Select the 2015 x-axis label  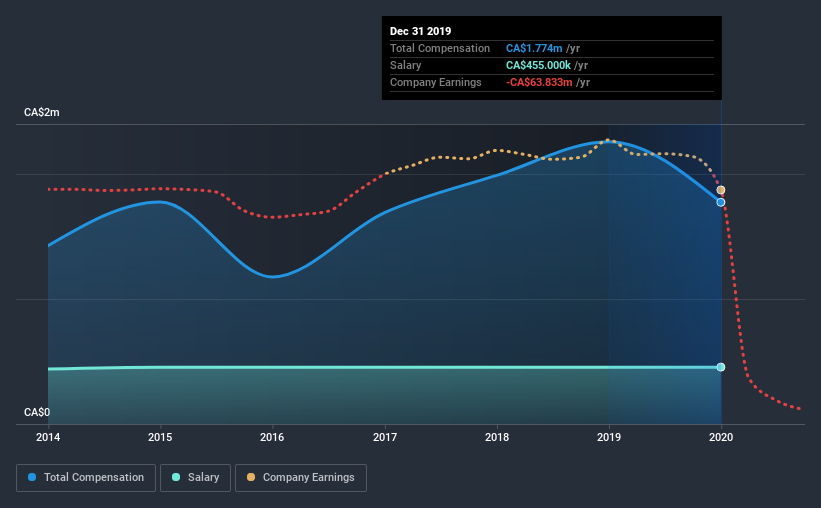coord(160,437)
